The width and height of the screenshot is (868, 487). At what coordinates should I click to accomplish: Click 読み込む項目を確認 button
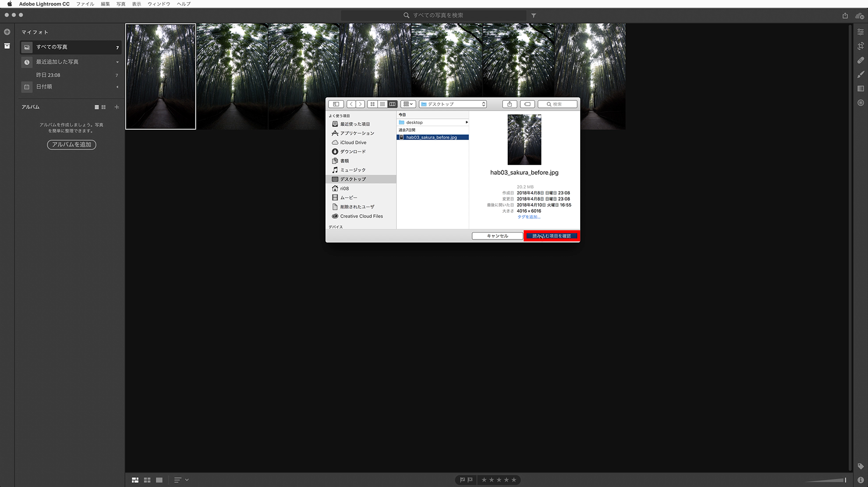(552, 236)
